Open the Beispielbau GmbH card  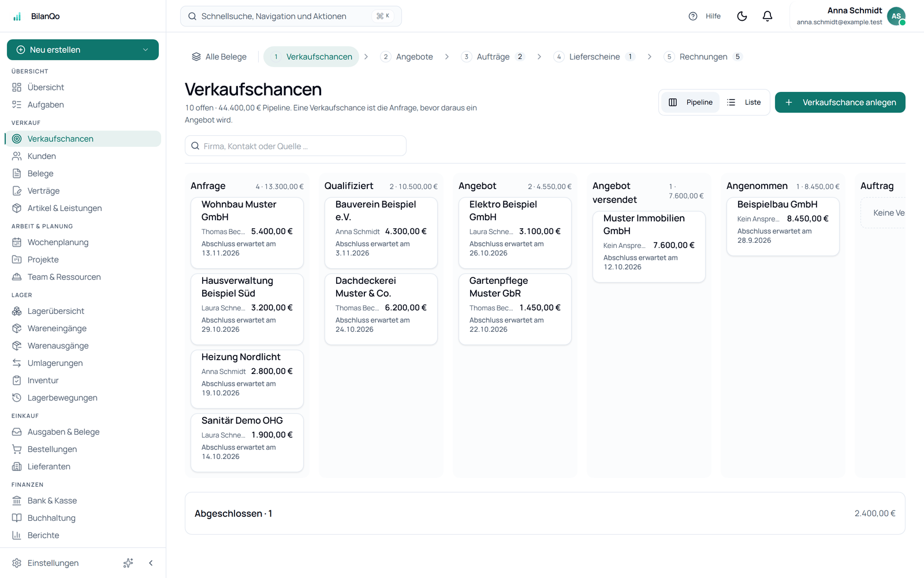click(x=783, y=227)
